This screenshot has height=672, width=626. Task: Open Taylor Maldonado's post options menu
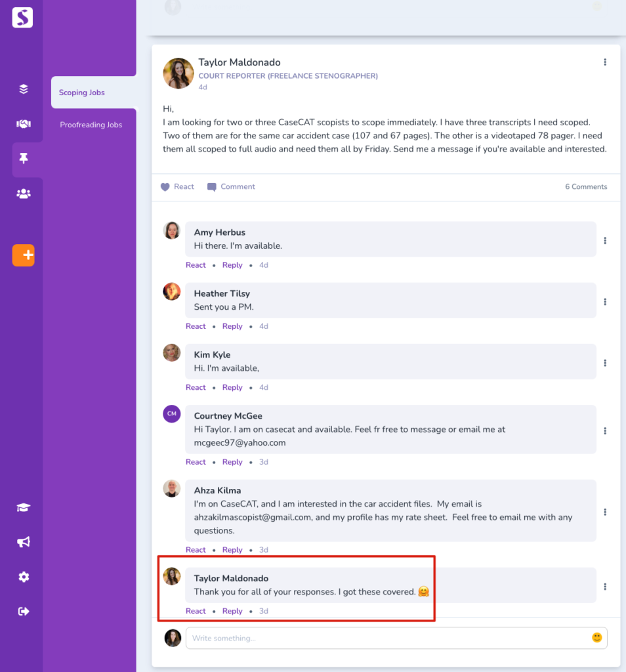tap(605, 62)
